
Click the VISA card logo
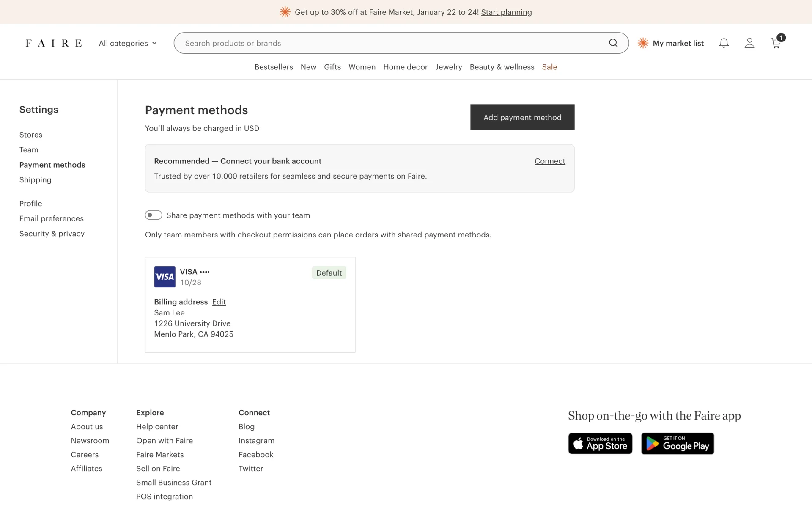[165, 277]
